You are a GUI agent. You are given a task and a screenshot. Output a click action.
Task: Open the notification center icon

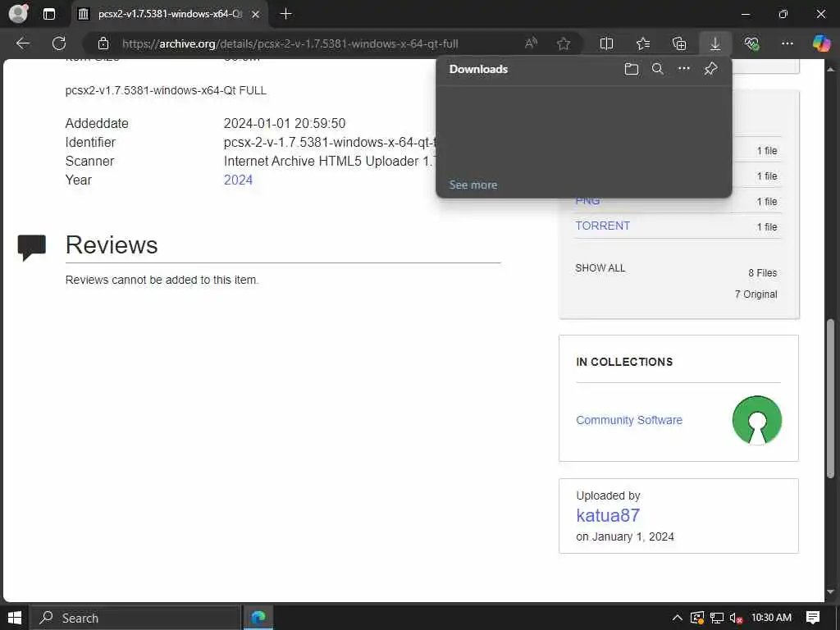coord(813,618)
